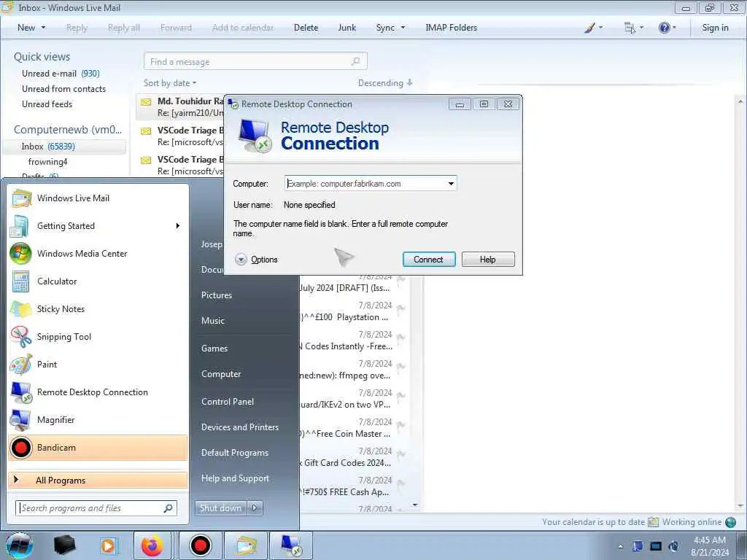Open Sticky Notes
Image resolution: width=747 pixels, height=560 pixels.
point(98,308)
